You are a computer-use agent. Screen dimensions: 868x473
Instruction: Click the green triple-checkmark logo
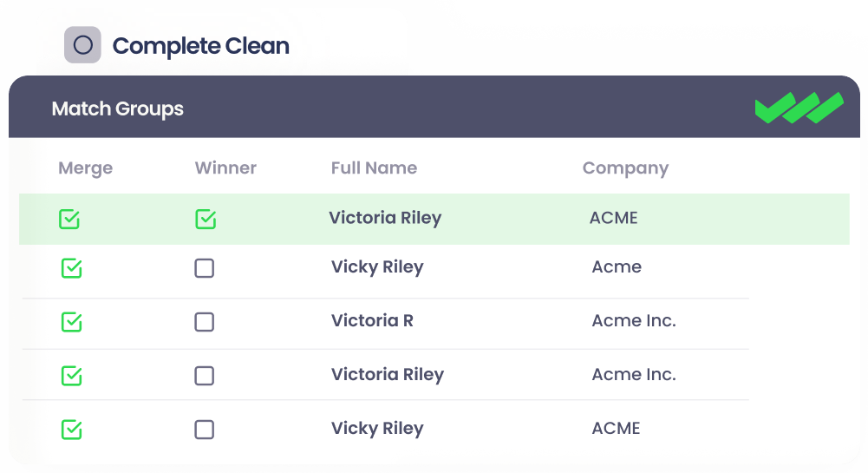tap(799, 108)
